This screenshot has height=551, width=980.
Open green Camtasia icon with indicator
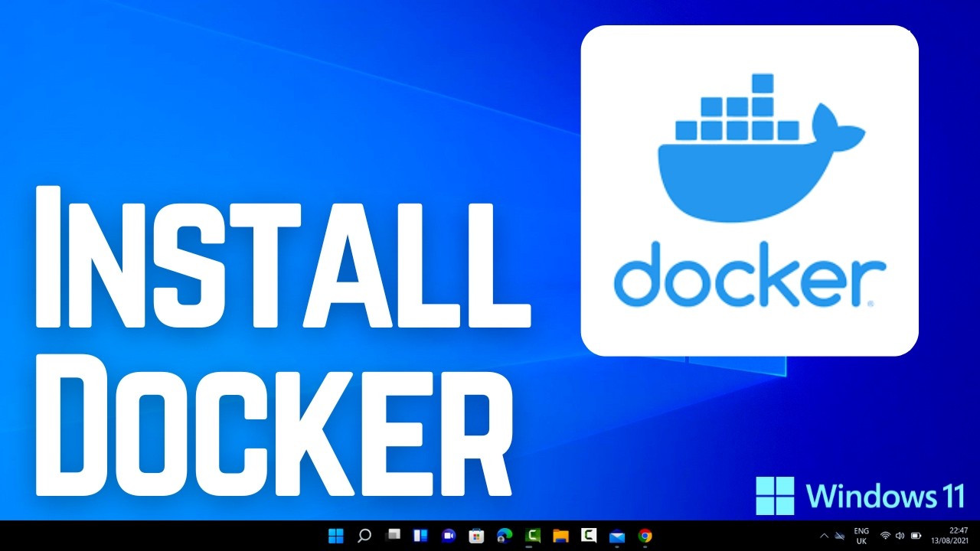[533, 536]
